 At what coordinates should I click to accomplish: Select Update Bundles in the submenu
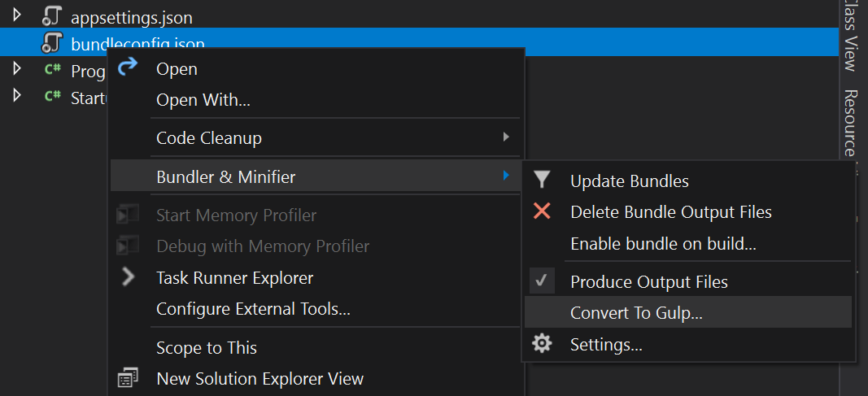[688, 181]
